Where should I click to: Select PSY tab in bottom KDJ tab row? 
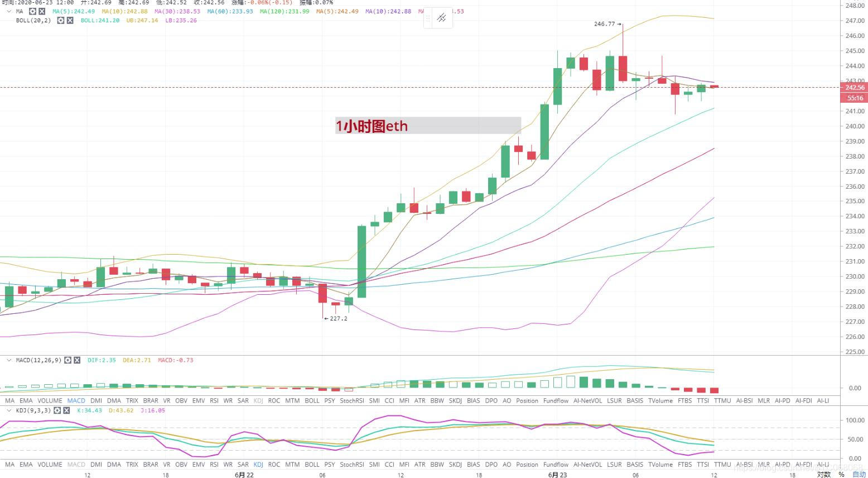pos(330,464)
